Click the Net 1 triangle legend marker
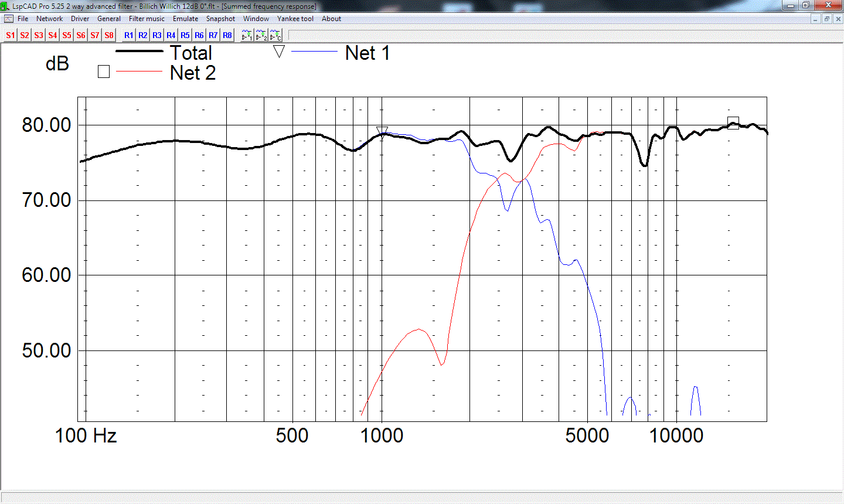Screen dimensions: 844x504 pos(279,52)
